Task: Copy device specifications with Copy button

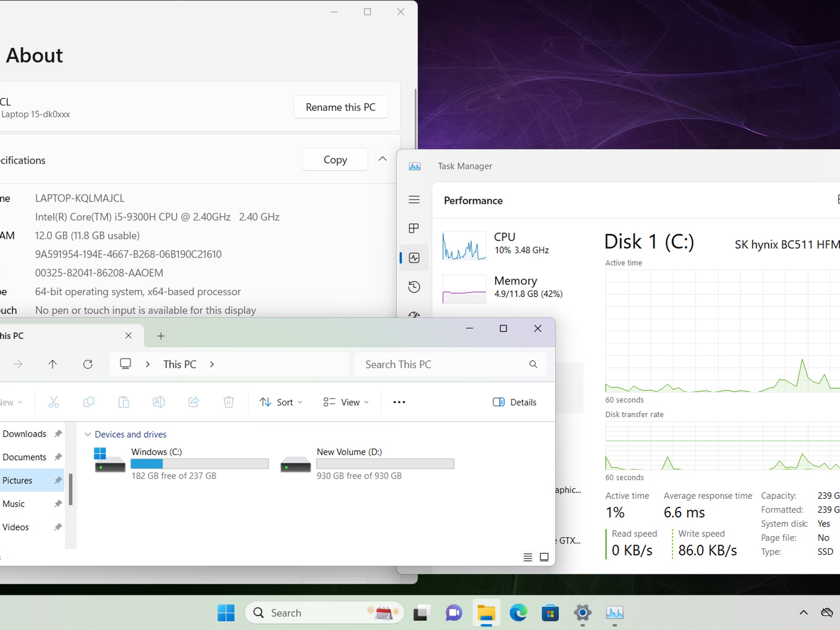Action: (x=335, y=160)
